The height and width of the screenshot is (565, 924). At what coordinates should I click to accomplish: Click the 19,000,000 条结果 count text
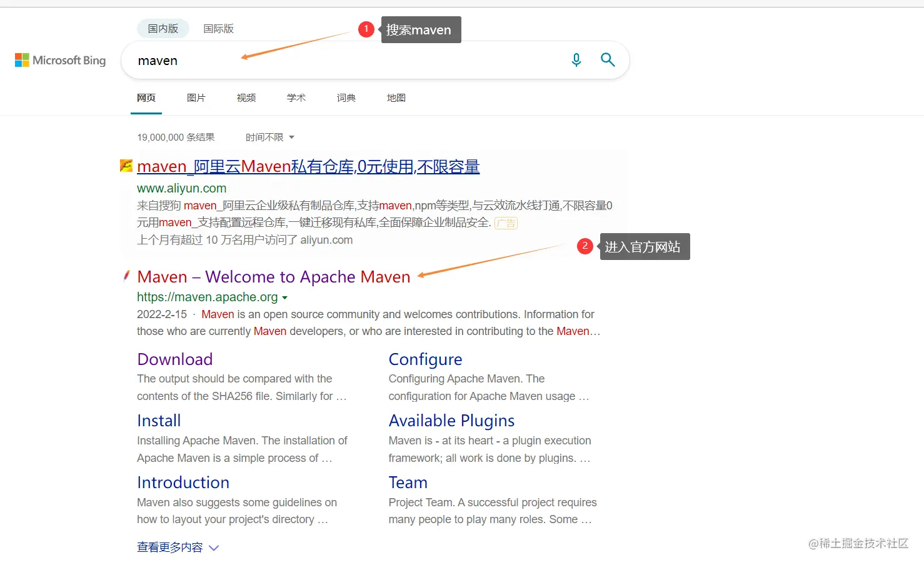[176, 137]
